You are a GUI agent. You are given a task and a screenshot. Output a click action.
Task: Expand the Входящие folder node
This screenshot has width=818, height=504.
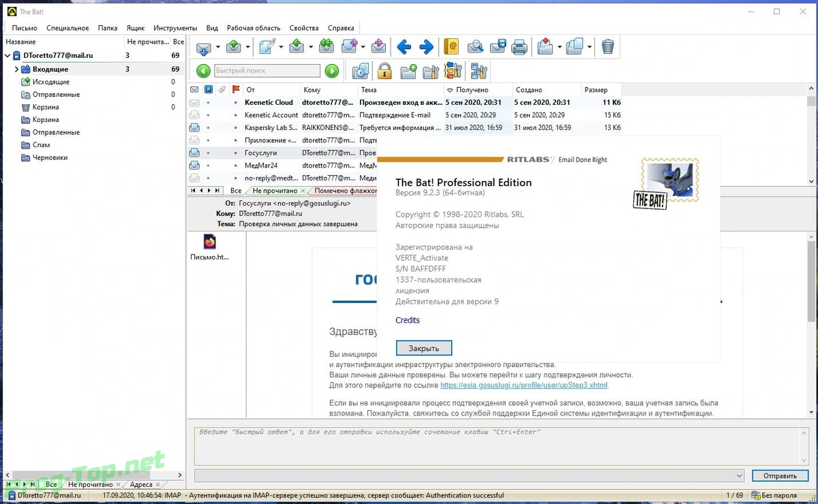[x=16, y=69]
